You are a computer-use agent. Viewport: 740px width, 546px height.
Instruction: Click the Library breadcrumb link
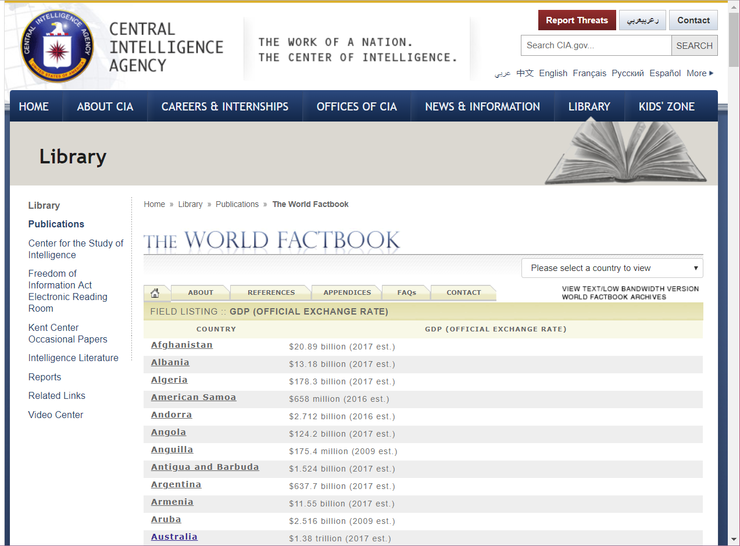pos(190,204)
